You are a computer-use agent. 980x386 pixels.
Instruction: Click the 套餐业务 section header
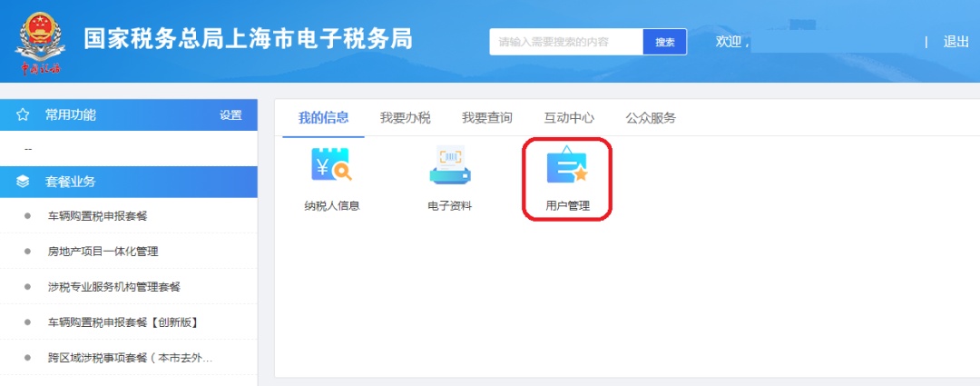point(129,182)
